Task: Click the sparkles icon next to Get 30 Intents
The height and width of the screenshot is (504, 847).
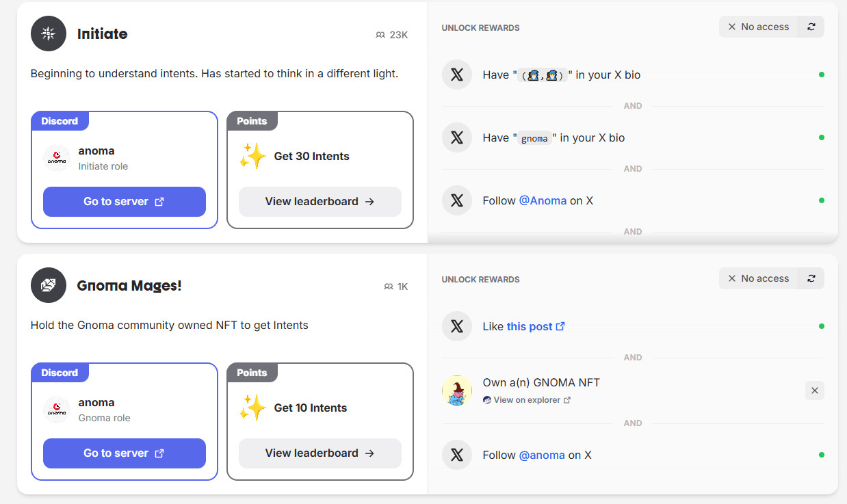Action: (x=253, y=156)
